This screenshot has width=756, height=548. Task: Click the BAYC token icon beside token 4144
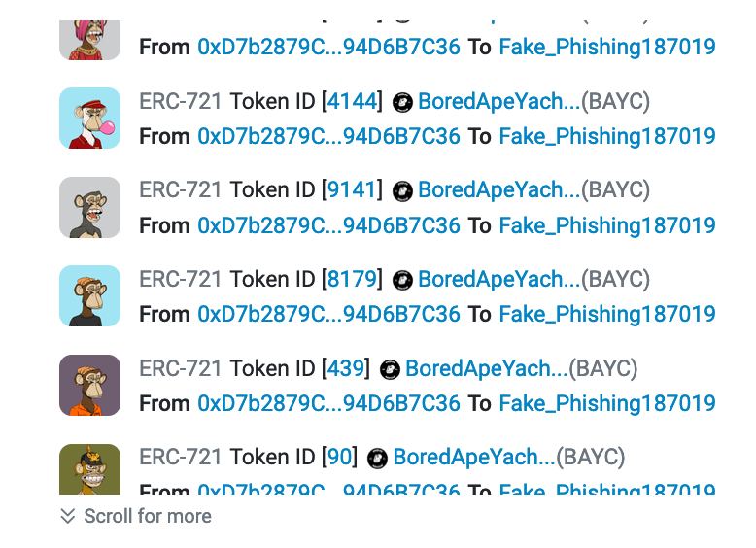pyautogui.click(x=402, y=102)
